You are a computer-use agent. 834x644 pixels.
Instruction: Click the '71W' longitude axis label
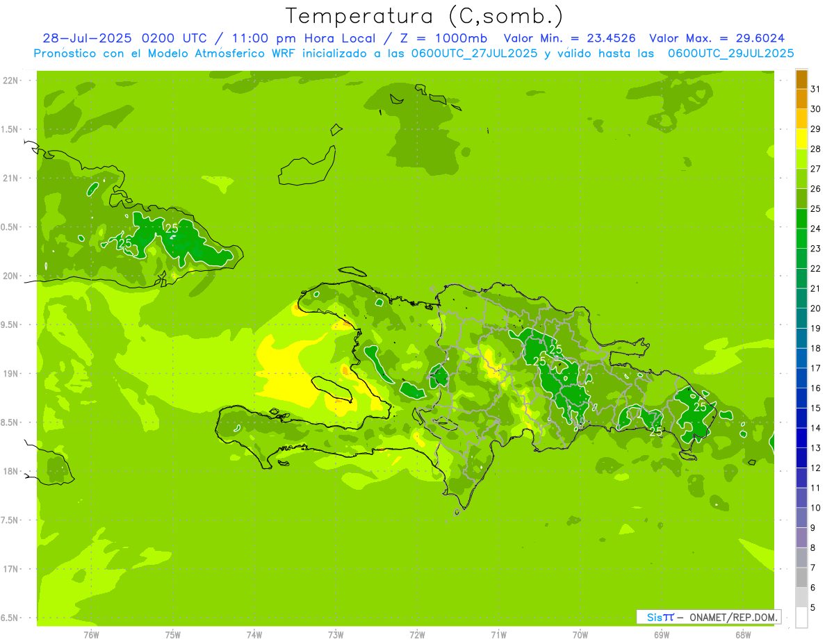pos(498,634)
